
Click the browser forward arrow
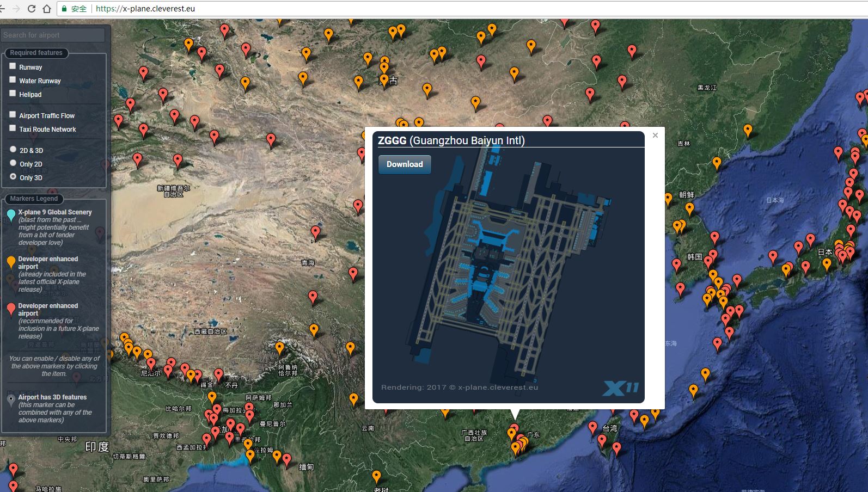[16, 9]
